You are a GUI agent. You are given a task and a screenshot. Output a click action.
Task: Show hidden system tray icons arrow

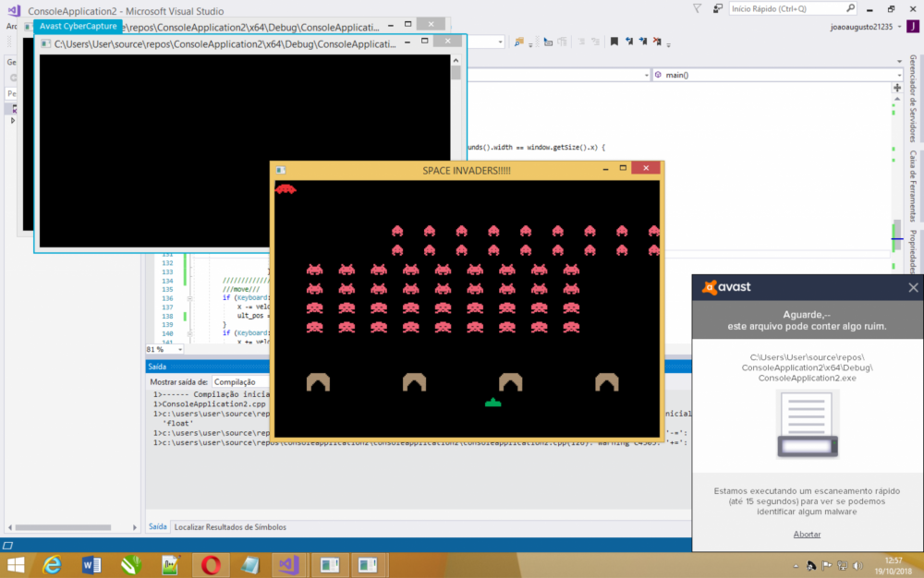tap(796, 566)
